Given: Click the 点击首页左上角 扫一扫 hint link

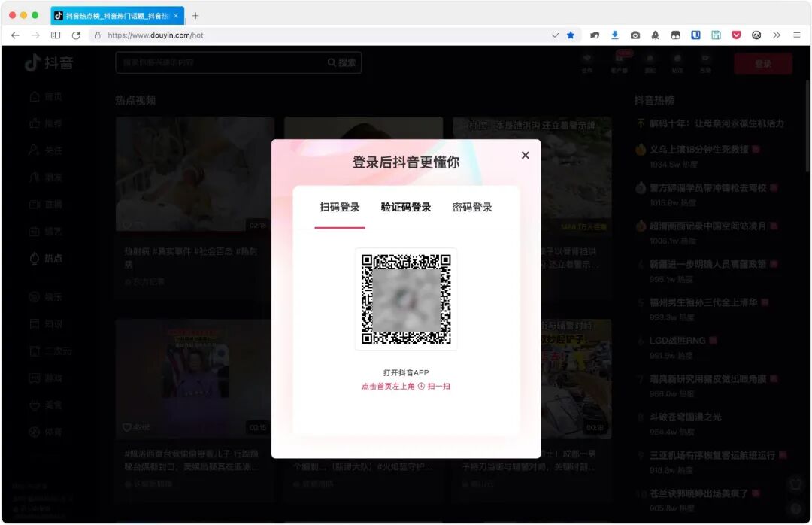Looking at the screenshot, I should [x=405, y=386].
